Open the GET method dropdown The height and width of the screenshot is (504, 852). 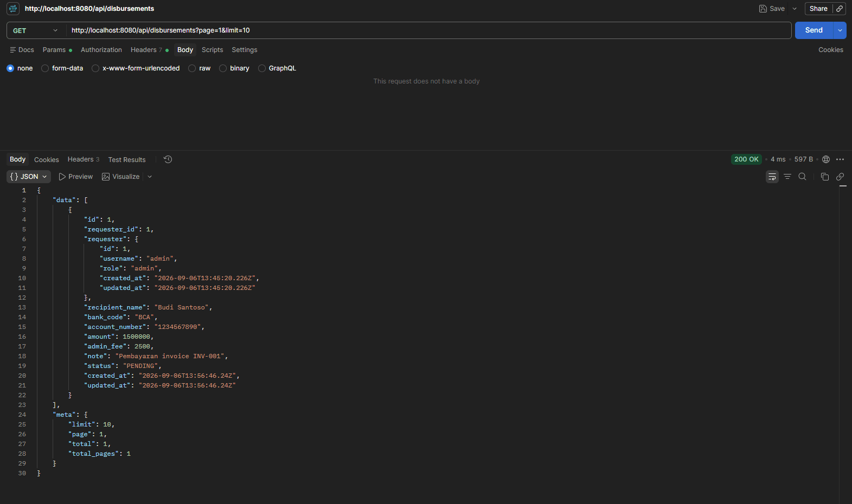point(35,30)
